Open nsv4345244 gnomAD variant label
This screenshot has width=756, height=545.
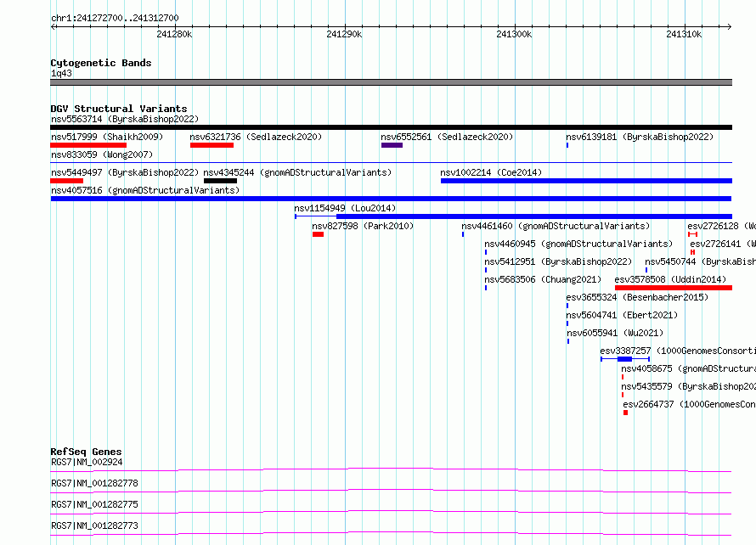tap(297, 172)
